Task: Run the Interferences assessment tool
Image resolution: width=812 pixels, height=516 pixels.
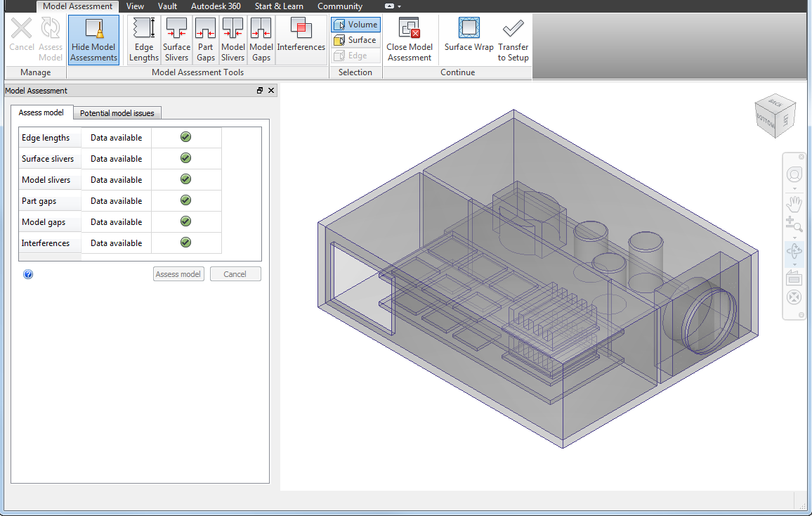Action: (301, 39)
